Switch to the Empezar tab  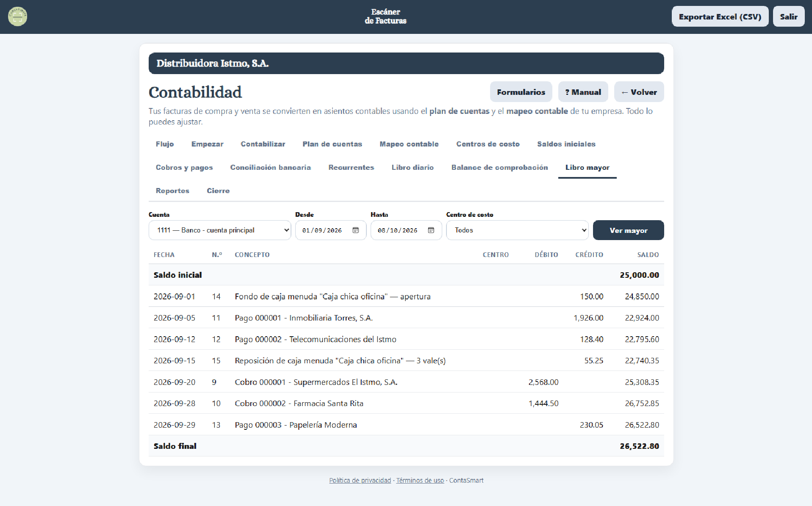207,144
